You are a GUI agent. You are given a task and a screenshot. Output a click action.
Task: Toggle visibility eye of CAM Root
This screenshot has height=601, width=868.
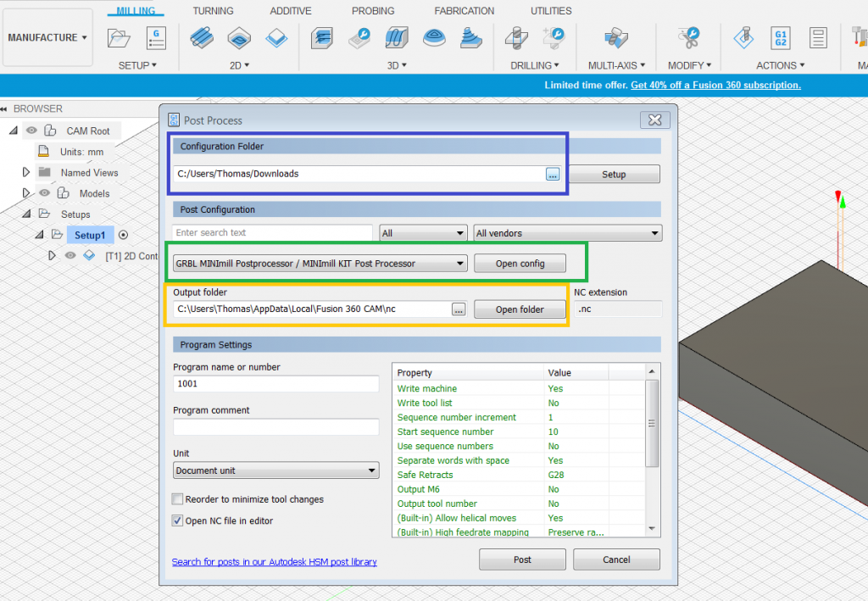31,131
